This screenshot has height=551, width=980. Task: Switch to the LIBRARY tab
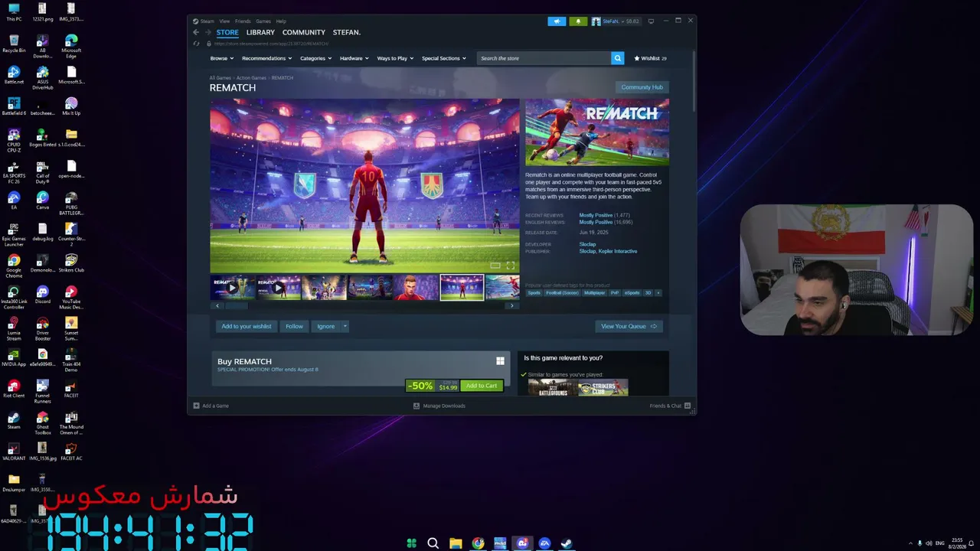pos(260,32)
